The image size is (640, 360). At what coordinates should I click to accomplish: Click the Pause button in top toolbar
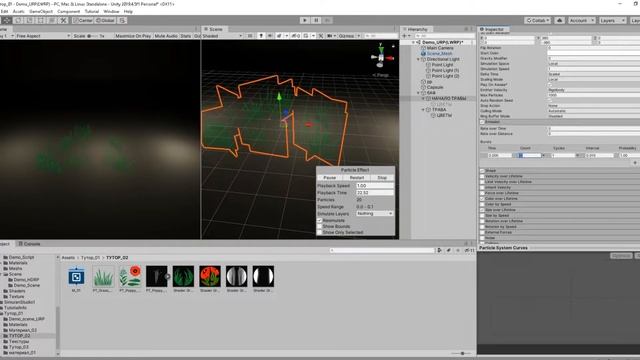point(316,20)
